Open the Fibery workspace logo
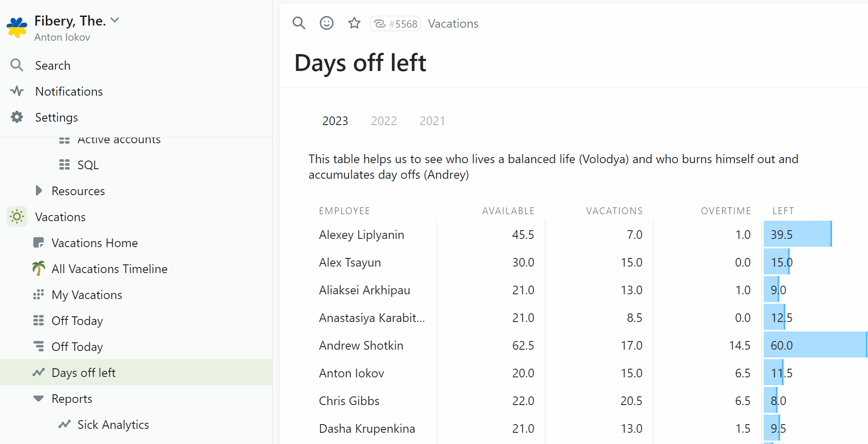The height and width of the screenshot is (444, 868). 17,28
